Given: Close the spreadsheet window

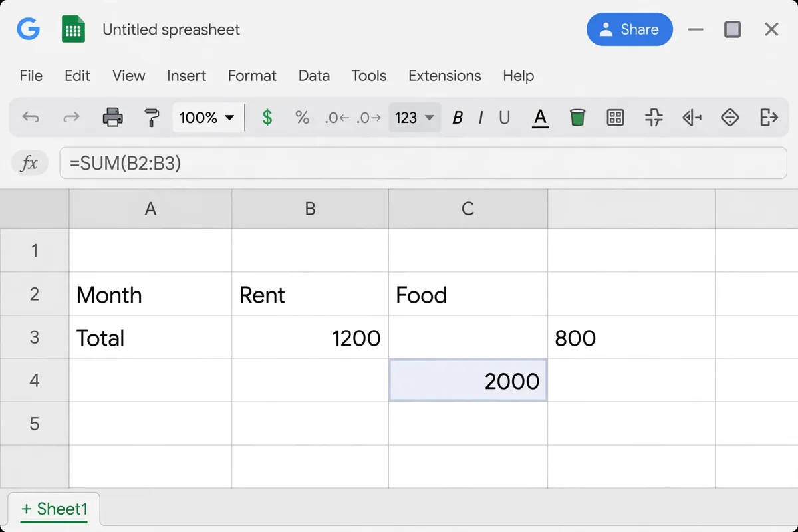Looking at the screenshot, I should [x=771, y=30].
